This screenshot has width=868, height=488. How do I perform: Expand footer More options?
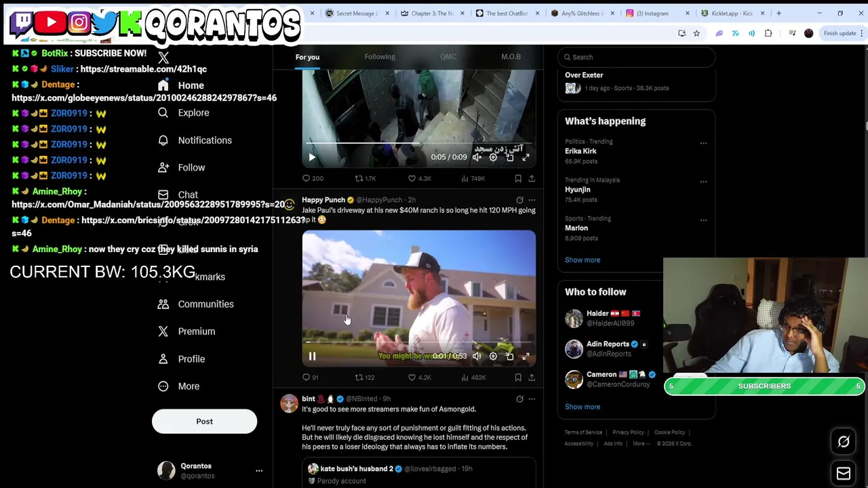pyautogui.click(x=641, y=444)
